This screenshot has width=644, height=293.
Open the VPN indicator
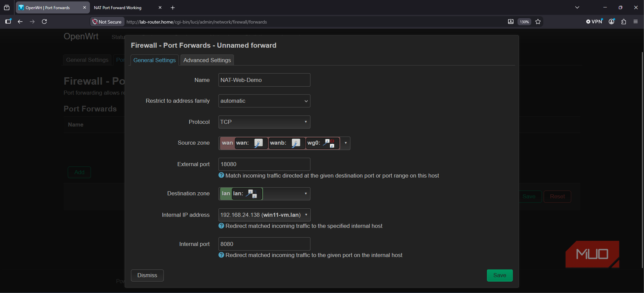click(x=594, y=22)
